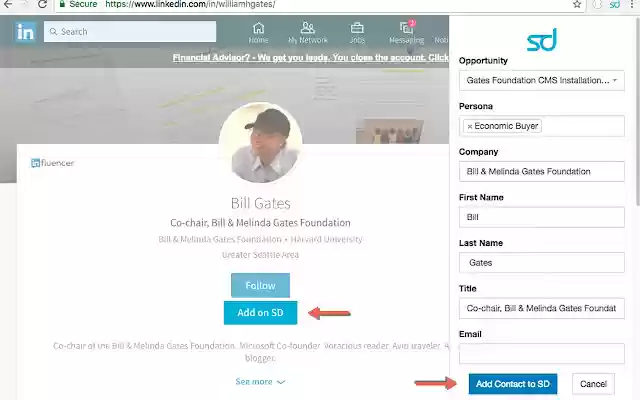Screen dimensions: 640x400
Task: Click the LinkedIn search box
Action: click(130, 31)
